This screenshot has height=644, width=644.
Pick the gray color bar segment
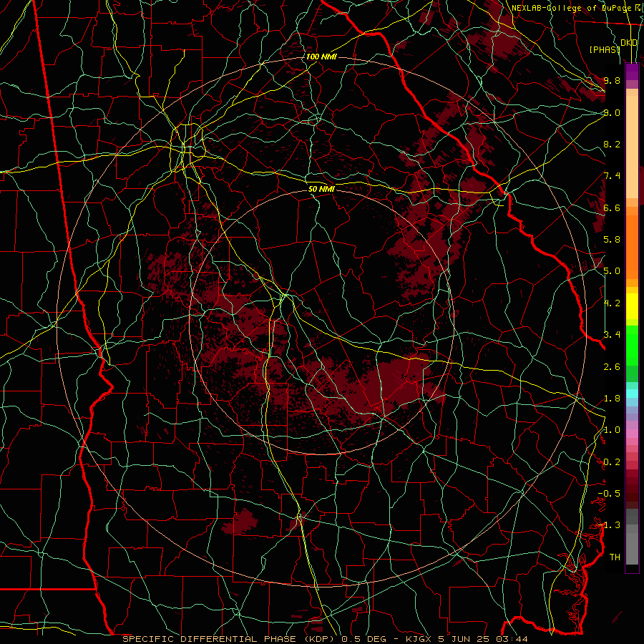(632, 548)
